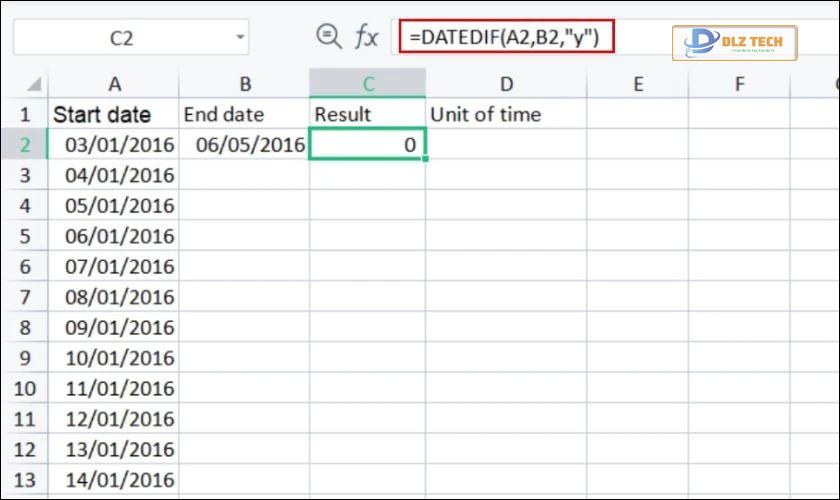The image size is (840, 500).
Task: Select empty cell D2 under Unit of time
Action: tap(506, 145)
